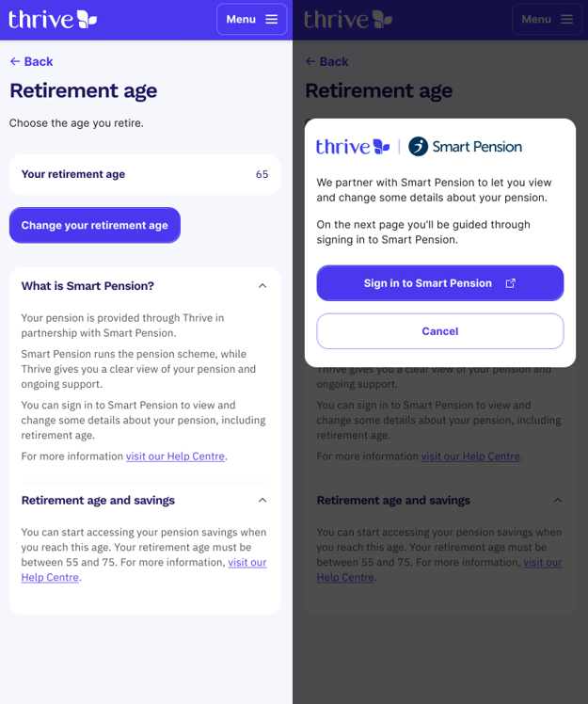This screenshot has height=704, width=588.
Task: Cancel the Smart Pension dialog
Action: (x=439, y=331)
